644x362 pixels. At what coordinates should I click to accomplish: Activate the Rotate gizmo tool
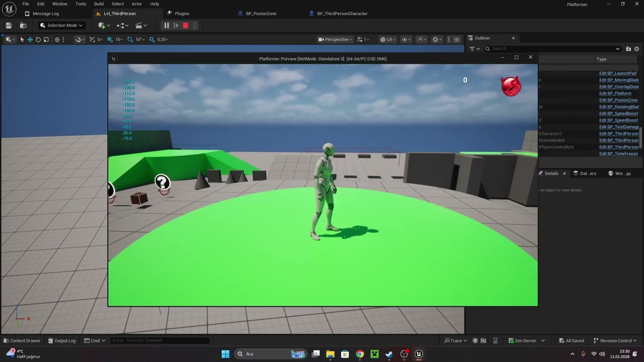coord(38,39)
